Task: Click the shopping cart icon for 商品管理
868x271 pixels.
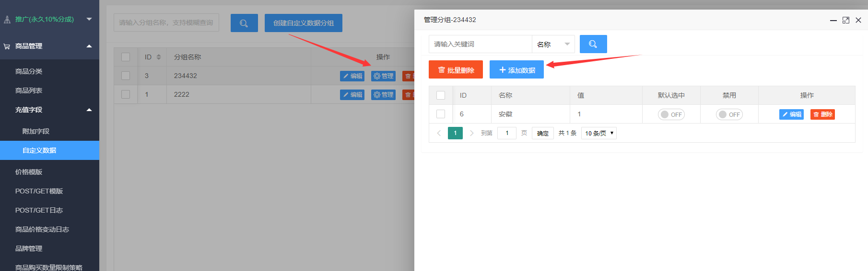Action: pyautogui.click(x=7, y=46)
